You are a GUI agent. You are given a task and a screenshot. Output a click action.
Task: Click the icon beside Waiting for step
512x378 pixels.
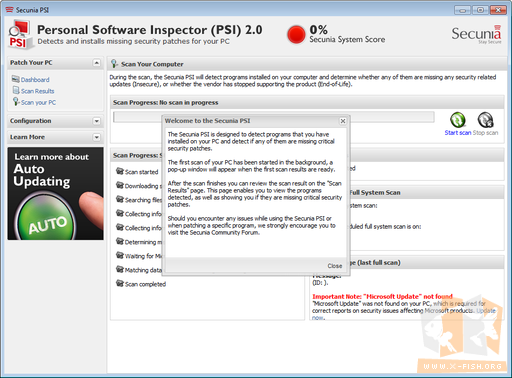[120, 255]
